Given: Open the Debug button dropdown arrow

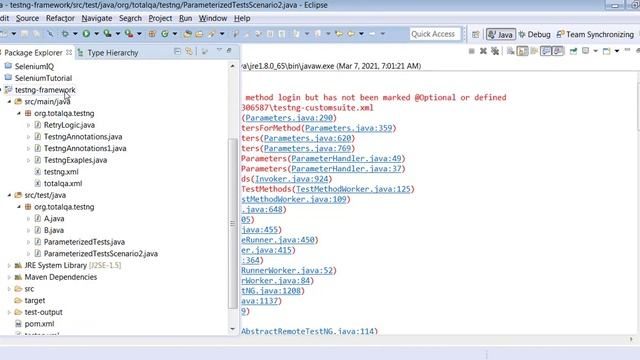Looking at the screenshot, I should (x=75, y=34).
